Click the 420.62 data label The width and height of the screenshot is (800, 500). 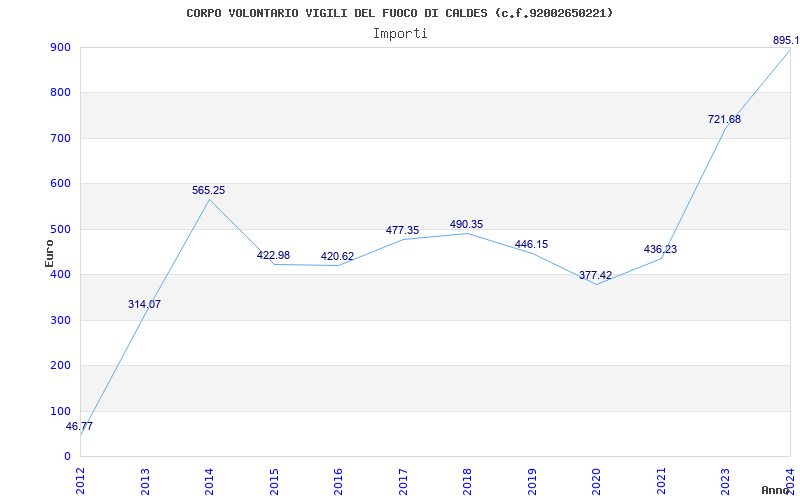pos(337,256)
